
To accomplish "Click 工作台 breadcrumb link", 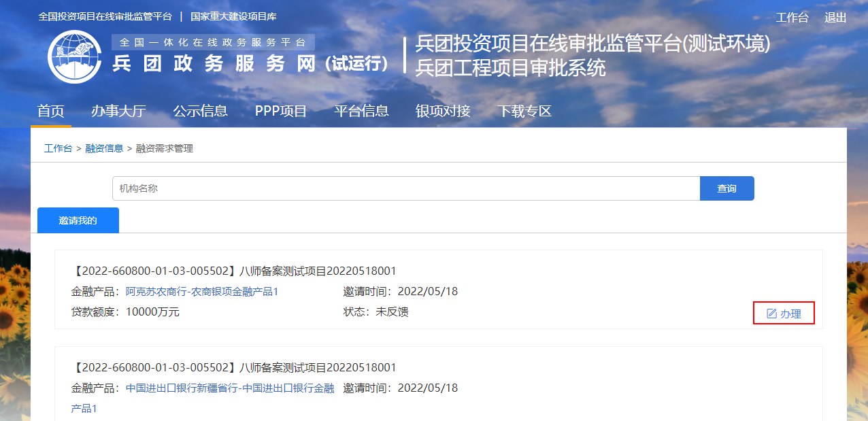I will (58, 148).
